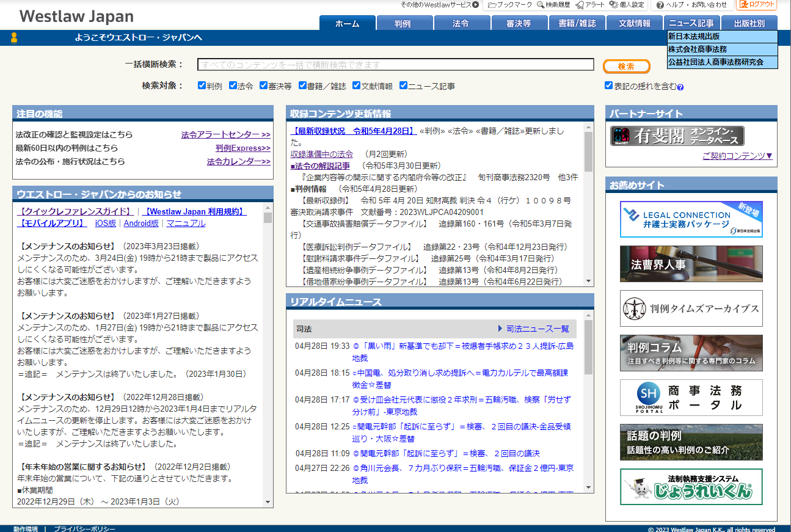Viewport: 791px width, 532px height.
Task: Open LEGAL CONNECTION 弁護士実務パッケージ banner
Action: pos(691,219)
